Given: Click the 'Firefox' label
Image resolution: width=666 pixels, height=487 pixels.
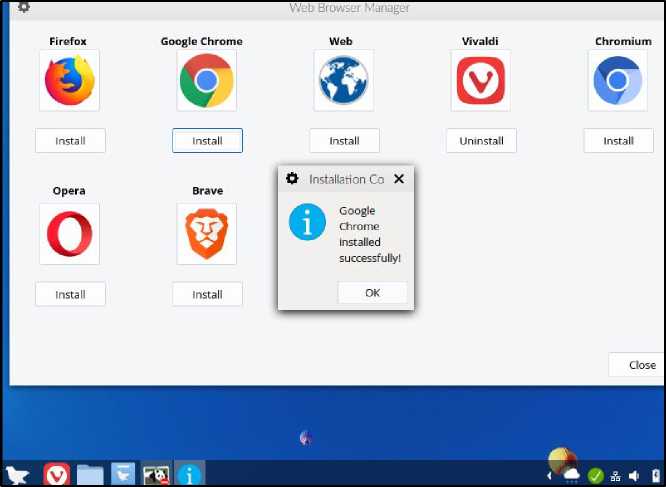Looking at the screenshot, I should click(68, 41).
